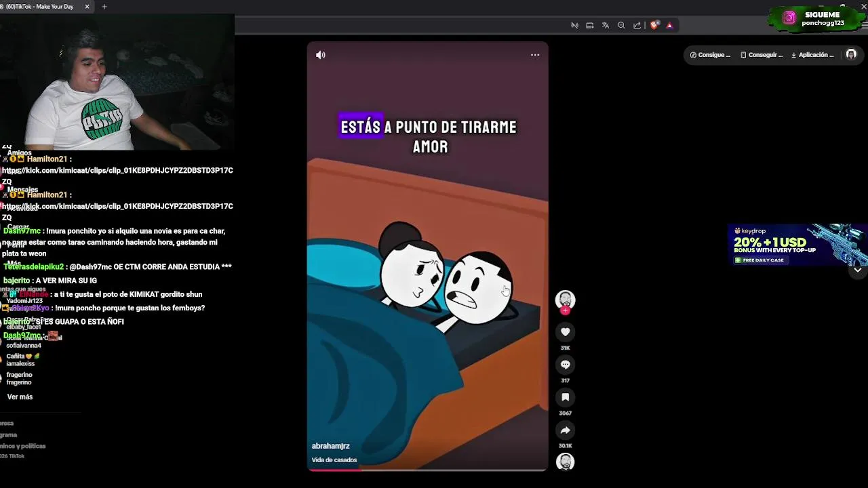Click the SIGUEME ponchogg123 Instagram badge
Image resolution: width=868 pixels, height=488 pixels.
816,18
